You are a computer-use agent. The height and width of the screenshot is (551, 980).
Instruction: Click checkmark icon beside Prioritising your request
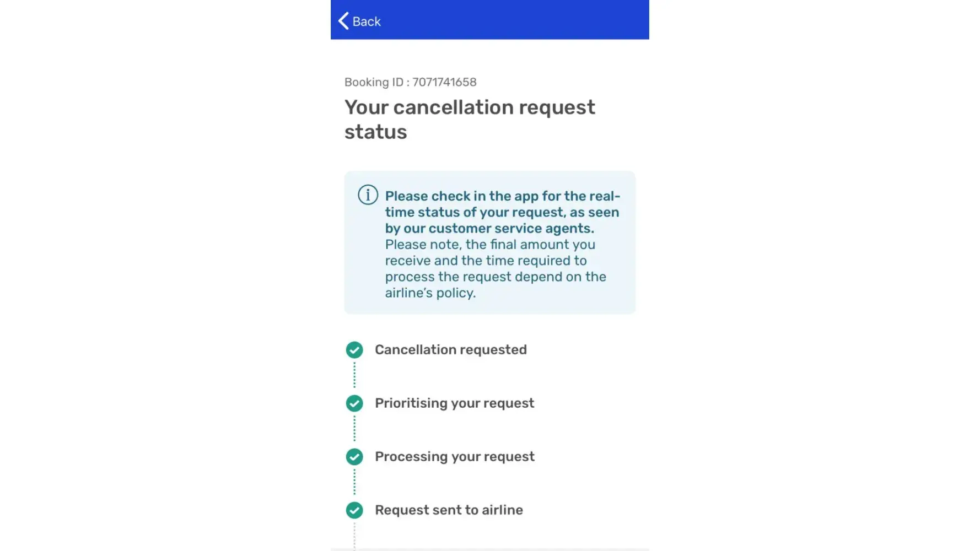(x=354, y=403)
